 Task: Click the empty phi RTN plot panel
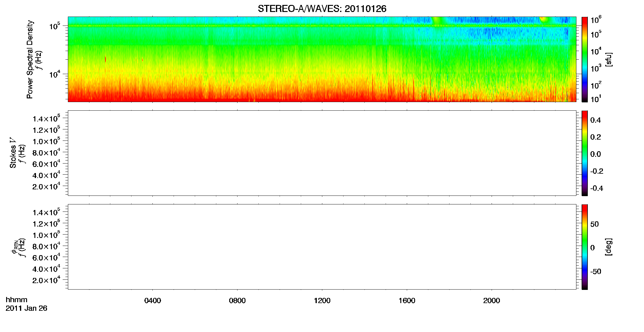click(322, 247)
